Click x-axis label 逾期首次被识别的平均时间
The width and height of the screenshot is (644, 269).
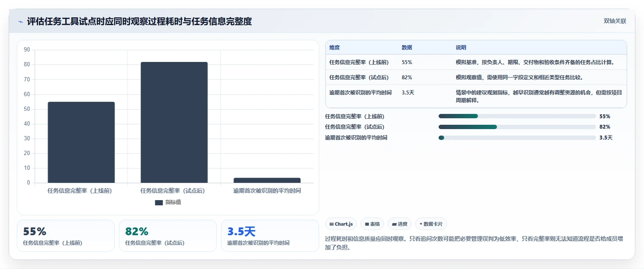[267, 191]
